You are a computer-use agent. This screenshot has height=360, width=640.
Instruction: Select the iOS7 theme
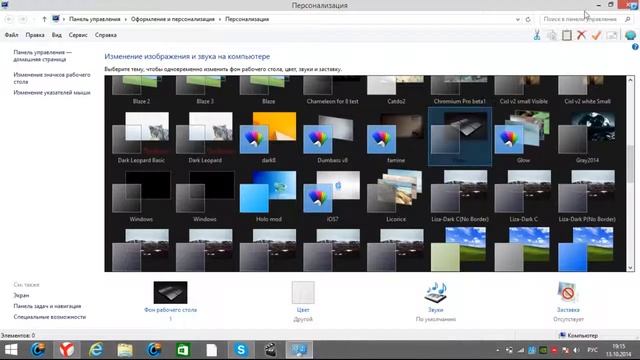pos(332,196)
